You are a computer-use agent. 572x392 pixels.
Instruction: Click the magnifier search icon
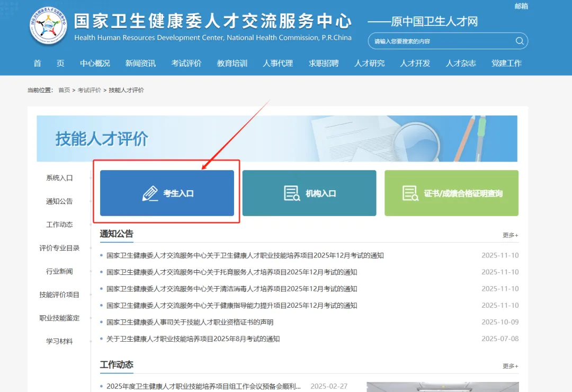point(520,41)
